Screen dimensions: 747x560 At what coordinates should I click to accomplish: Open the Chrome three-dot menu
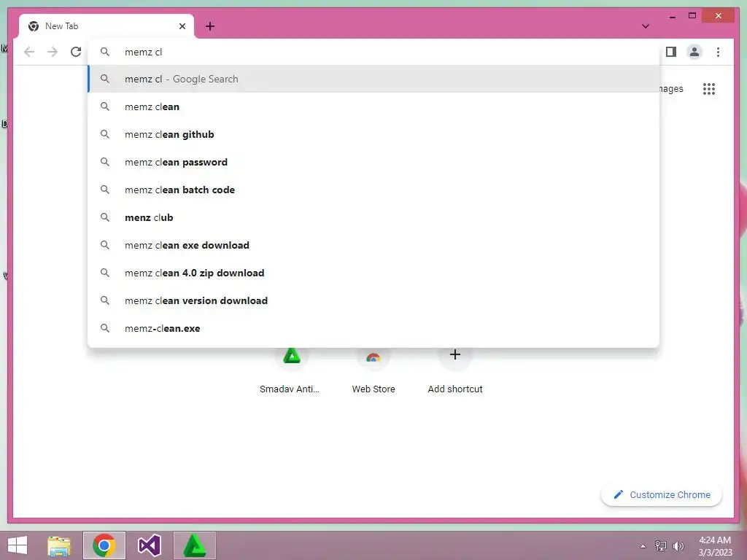point(718,52)
